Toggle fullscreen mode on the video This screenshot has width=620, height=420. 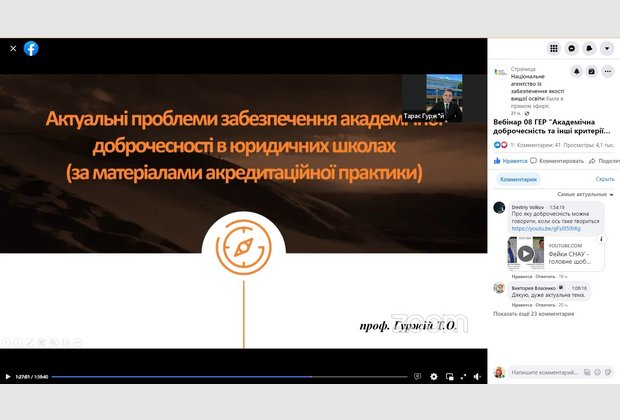point(465,377)
